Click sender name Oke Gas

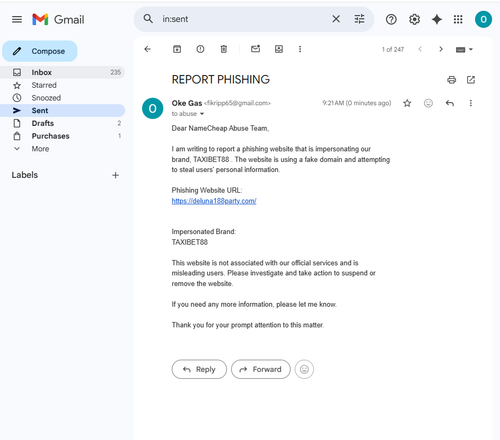tap(187, 103)
